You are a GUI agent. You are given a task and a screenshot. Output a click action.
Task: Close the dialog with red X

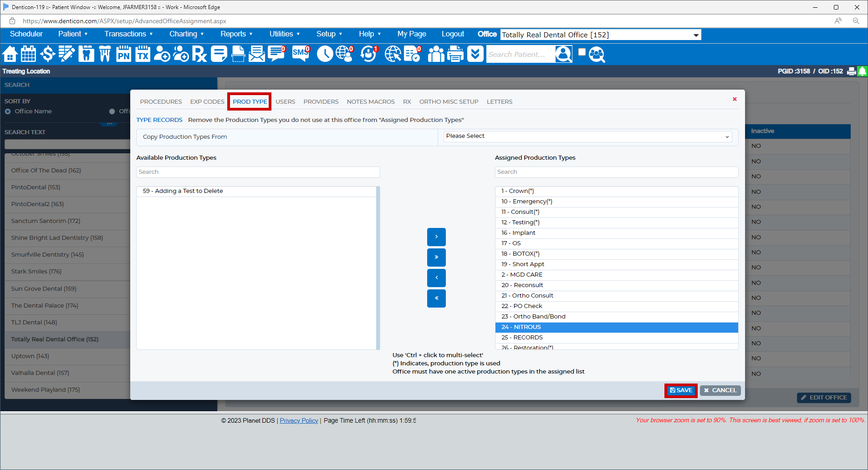click(x=735, y=99)
